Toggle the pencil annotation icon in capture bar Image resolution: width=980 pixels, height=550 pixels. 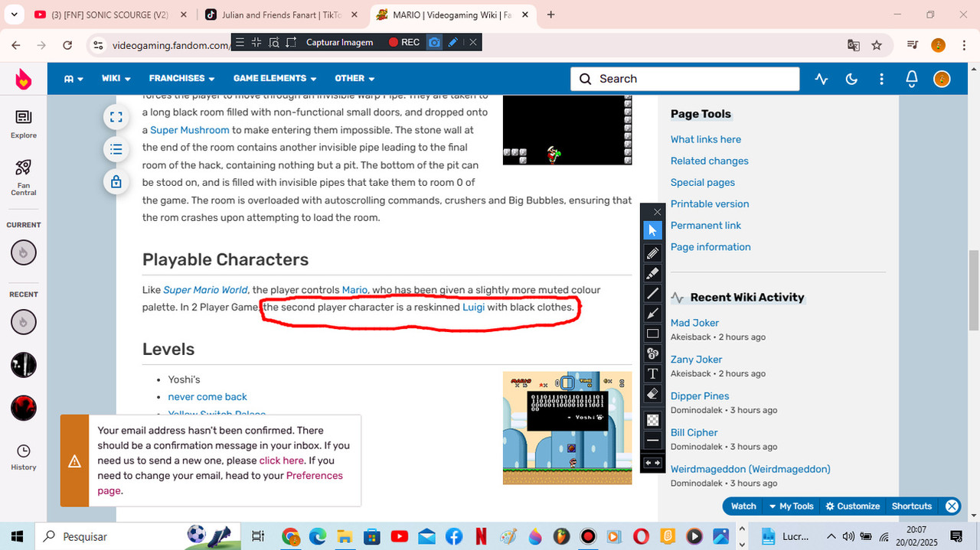coord(452,42)
